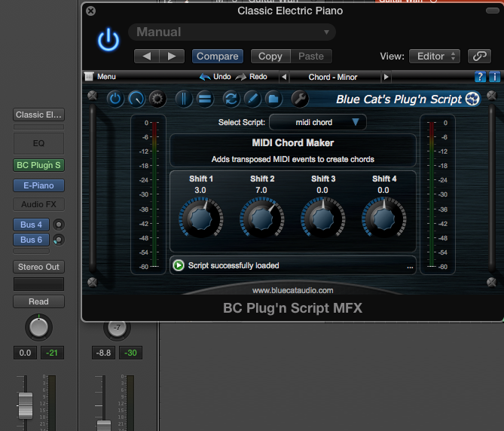This screenshot has height=431, width=504.
Task: Click the knob/dial toolbar icon
Action: click(136, 99)
